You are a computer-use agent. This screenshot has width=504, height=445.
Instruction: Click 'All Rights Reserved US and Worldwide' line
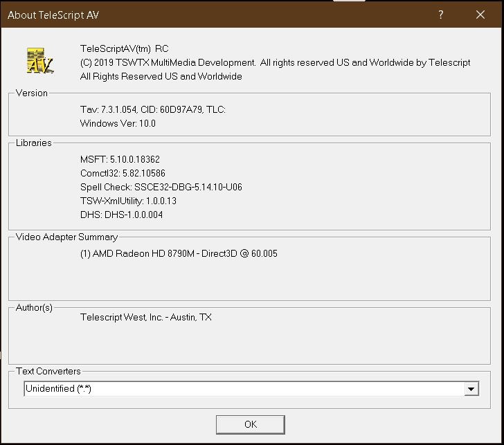point(161,76)
